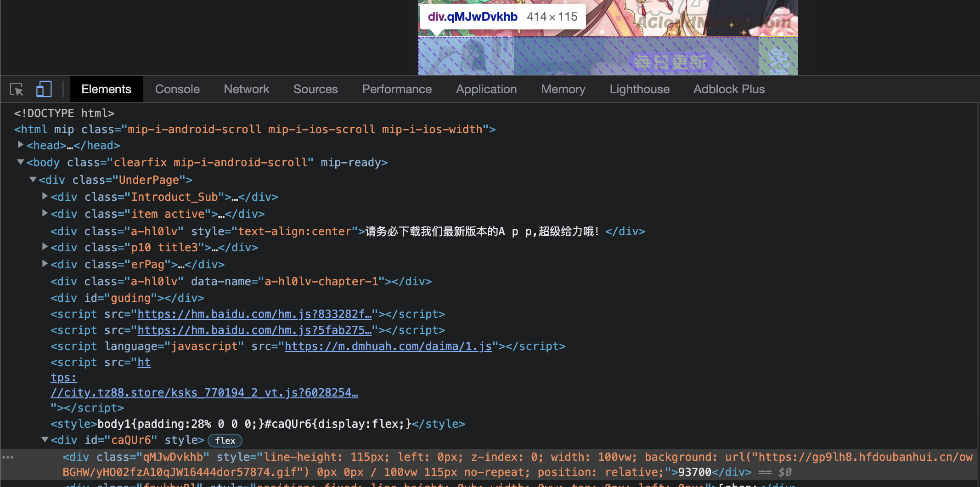The image size is (980, 487).
Task: Expand the div with class item active
Action: tap(45, 213)
